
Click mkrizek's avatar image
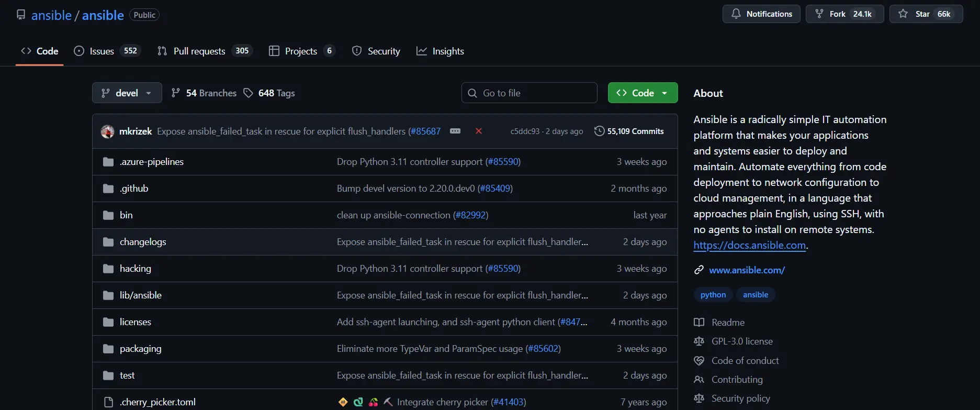pos(107,131)
